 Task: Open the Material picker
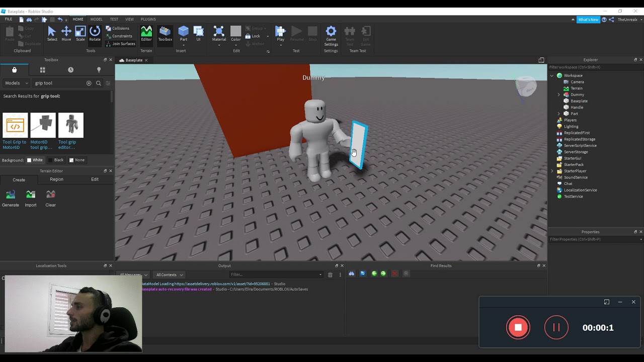click(x=219, y=34)
